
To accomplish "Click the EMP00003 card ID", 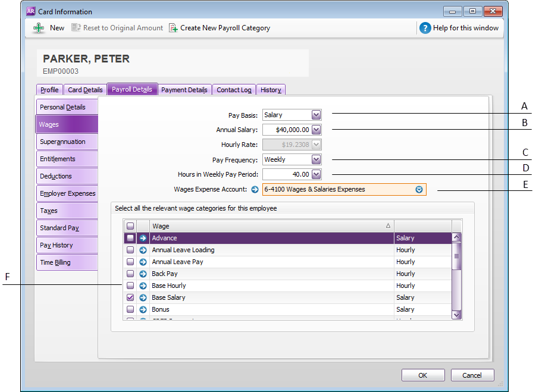I will (x=61, y=71).
